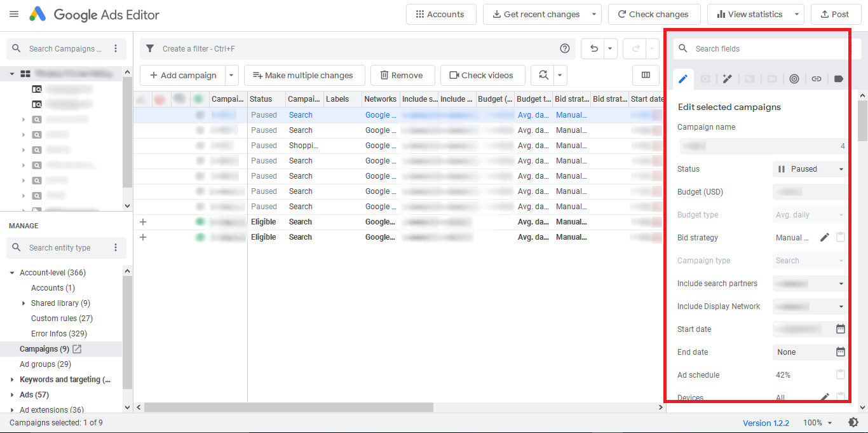Image resolution: width=868 pixels, height=433 pixels.
Task: Click paste clipboard icon beside Ad schedule
Action: coord(841,375)
